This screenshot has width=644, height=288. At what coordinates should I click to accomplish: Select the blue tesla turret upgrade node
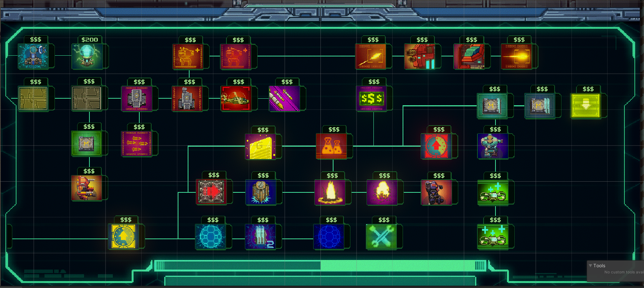(33, 56)
